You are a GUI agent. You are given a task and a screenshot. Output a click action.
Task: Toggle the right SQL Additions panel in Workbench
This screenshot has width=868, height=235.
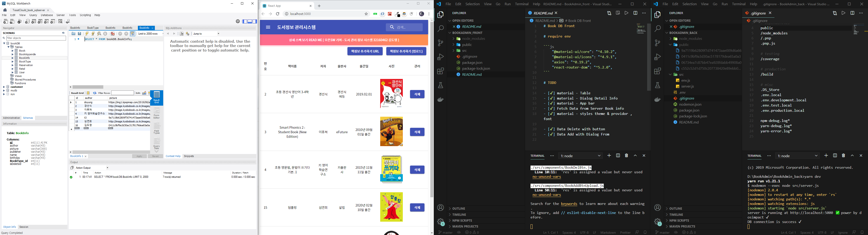[x=255, y=21]
